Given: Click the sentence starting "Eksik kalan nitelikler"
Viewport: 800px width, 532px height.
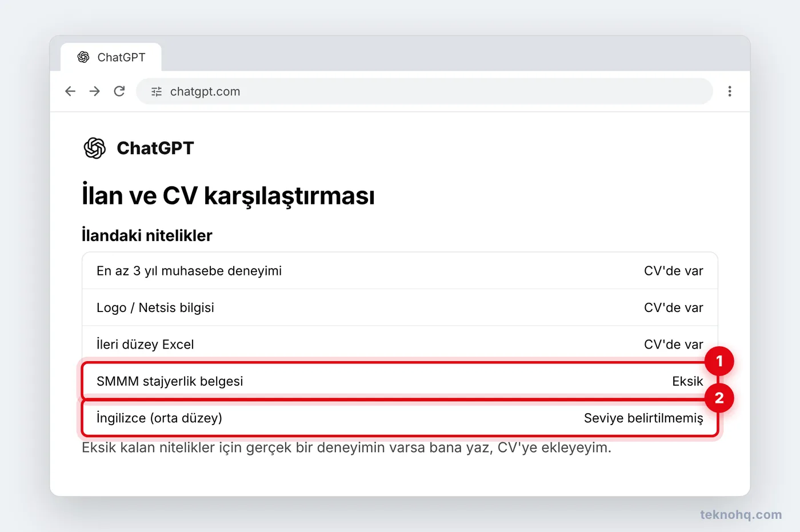Looking at the screenshot, I should (346, 447).
